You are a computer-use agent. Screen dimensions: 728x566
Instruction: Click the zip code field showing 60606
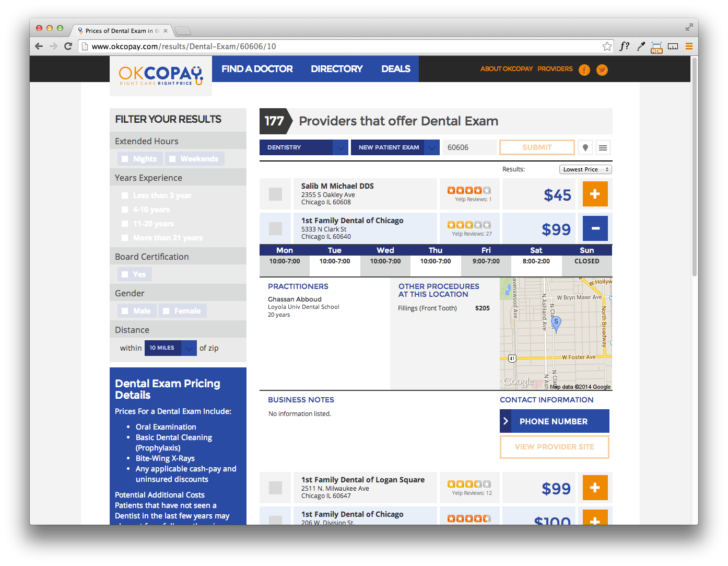coord(469,147)
